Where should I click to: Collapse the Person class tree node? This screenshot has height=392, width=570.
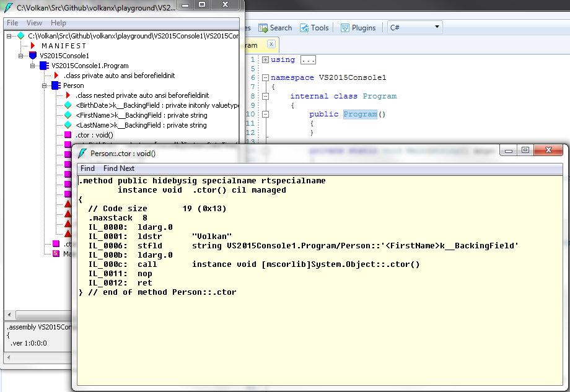point(44,85)
